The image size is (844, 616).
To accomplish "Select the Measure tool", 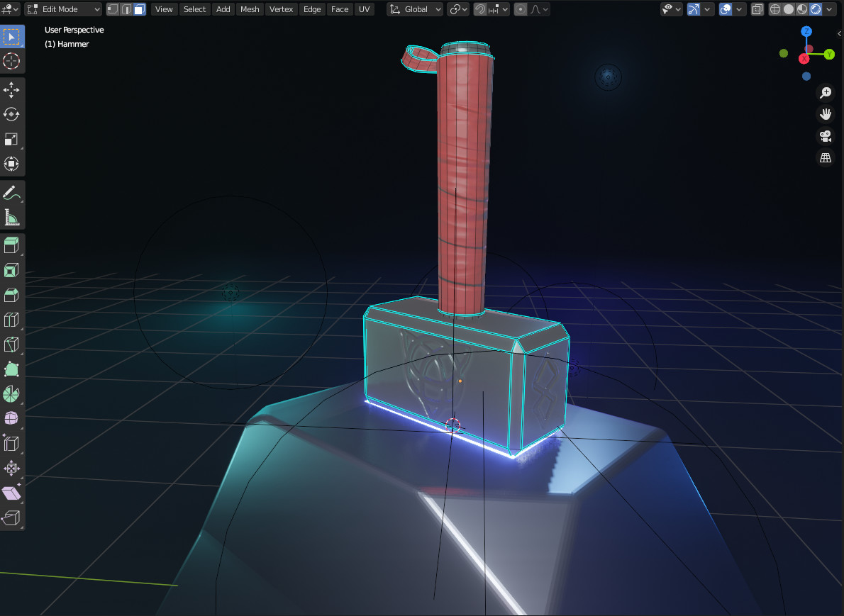I will [x=12, y=216].
